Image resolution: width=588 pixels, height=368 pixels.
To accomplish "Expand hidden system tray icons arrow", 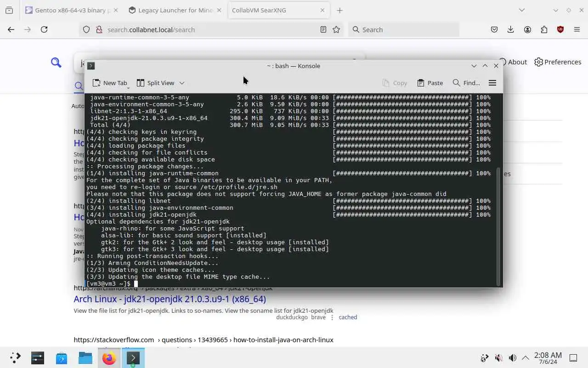I will pyautogui.click(x=526, y=358).
